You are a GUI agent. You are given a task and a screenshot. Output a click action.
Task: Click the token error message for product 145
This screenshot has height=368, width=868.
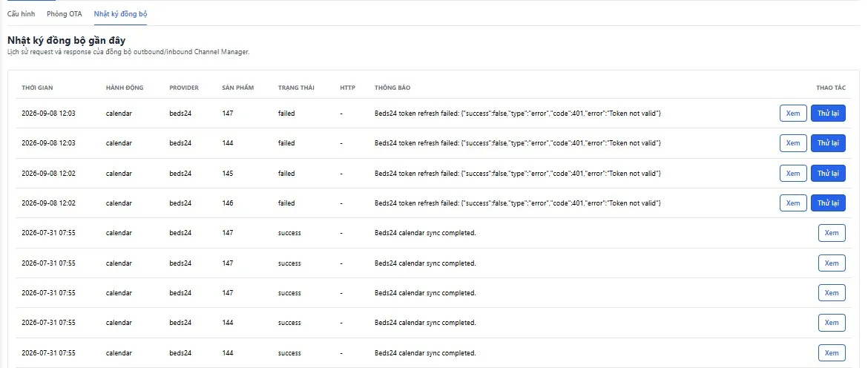518,173
